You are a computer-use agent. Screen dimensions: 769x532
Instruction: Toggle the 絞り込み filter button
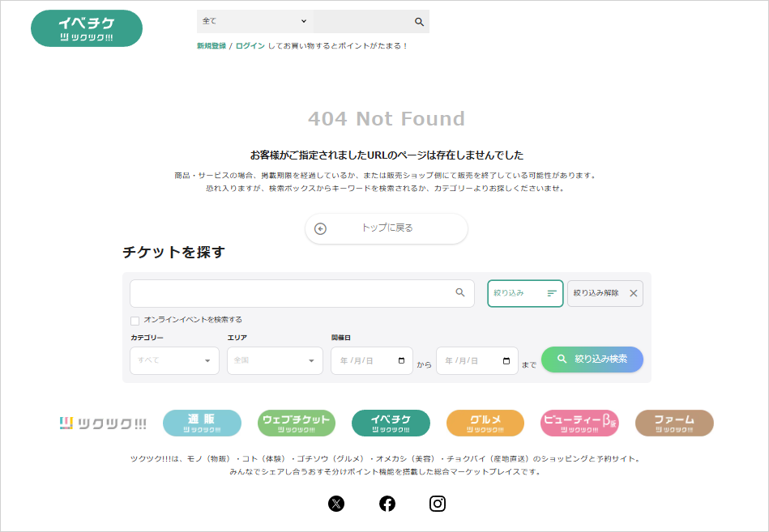524,293
